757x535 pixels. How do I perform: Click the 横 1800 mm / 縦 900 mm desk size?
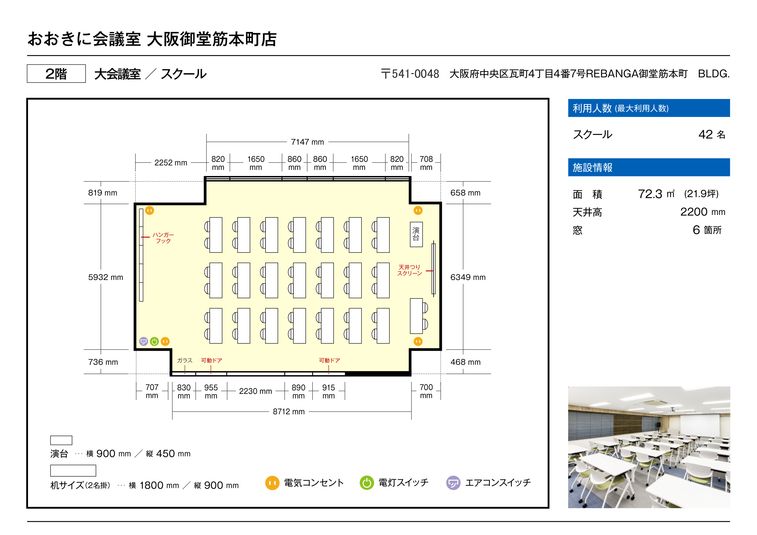[184, 485]
